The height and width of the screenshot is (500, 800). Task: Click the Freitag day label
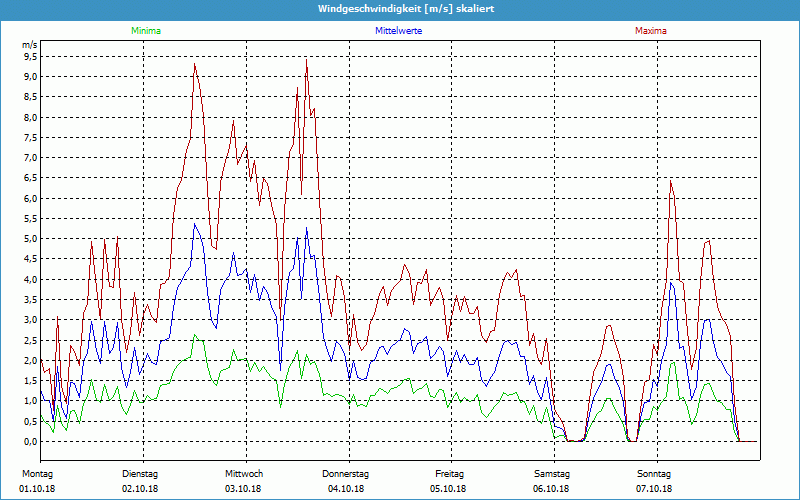[449, 474]
